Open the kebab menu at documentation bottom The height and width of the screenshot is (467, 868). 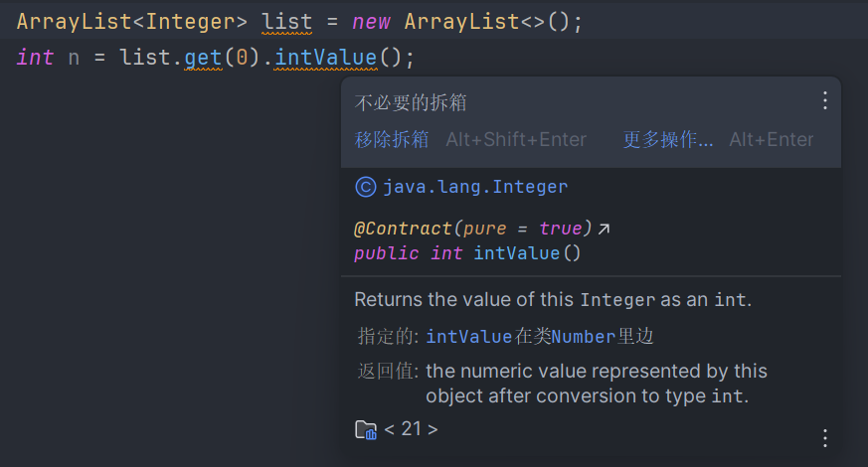click(x=824, y=438)
